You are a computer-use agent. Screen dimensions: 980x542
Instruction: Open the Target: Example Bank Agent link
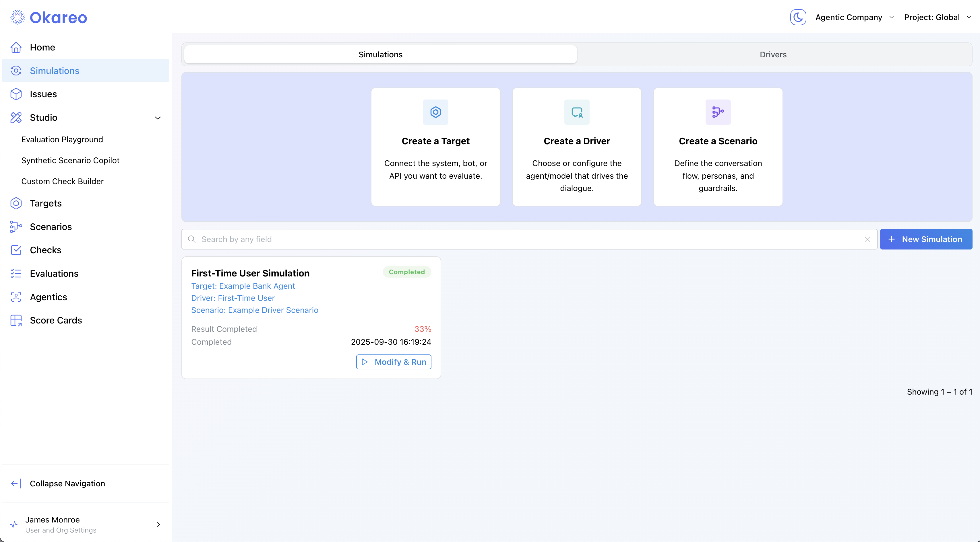coord(243,286)
